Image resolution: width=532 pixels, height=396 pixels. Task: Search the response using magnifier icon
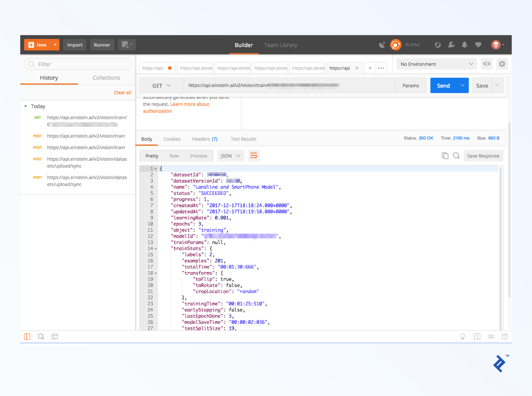point(456,156)
